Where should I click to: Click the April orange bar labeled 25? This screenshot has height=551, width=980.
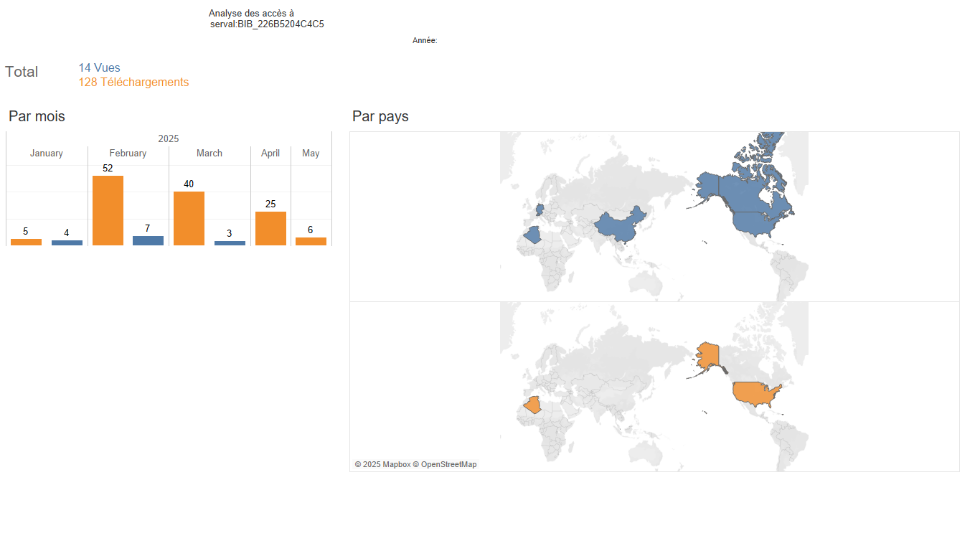tap(270, 228)
